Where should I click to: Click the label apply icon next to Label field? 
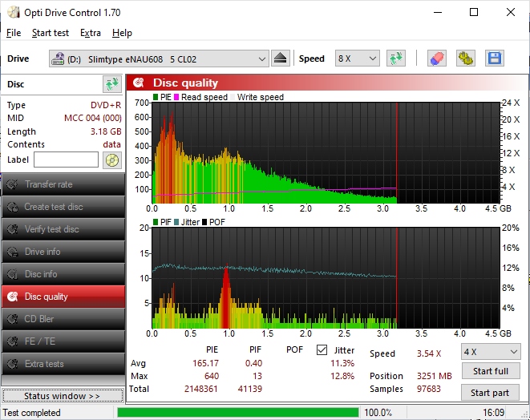point(112,160)
